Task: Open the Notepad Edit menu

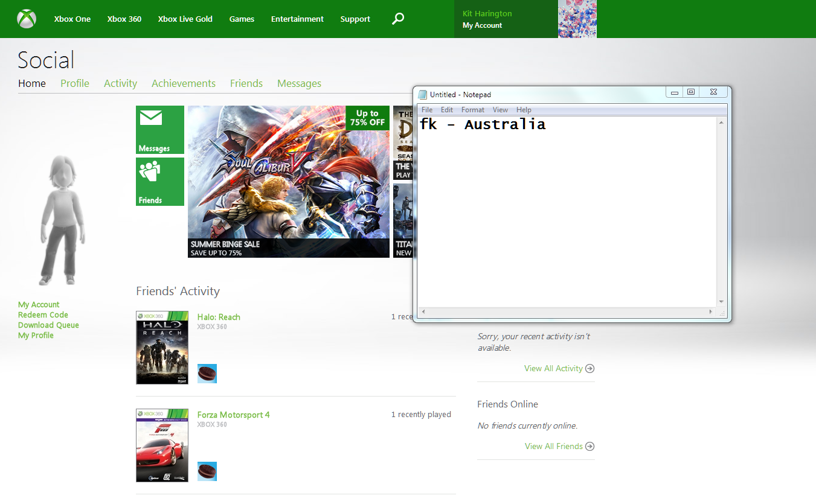Action: pos(447,110)
